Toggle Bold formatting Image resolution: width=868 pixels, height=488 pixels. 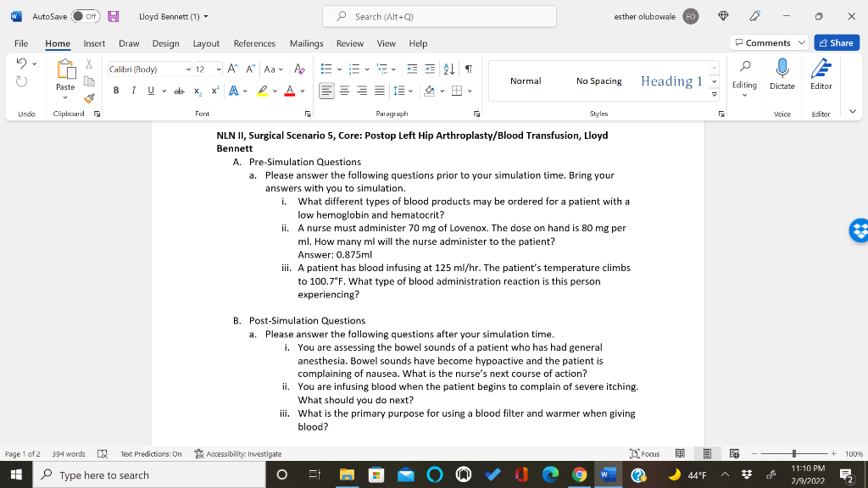click(x=116, y=91)
